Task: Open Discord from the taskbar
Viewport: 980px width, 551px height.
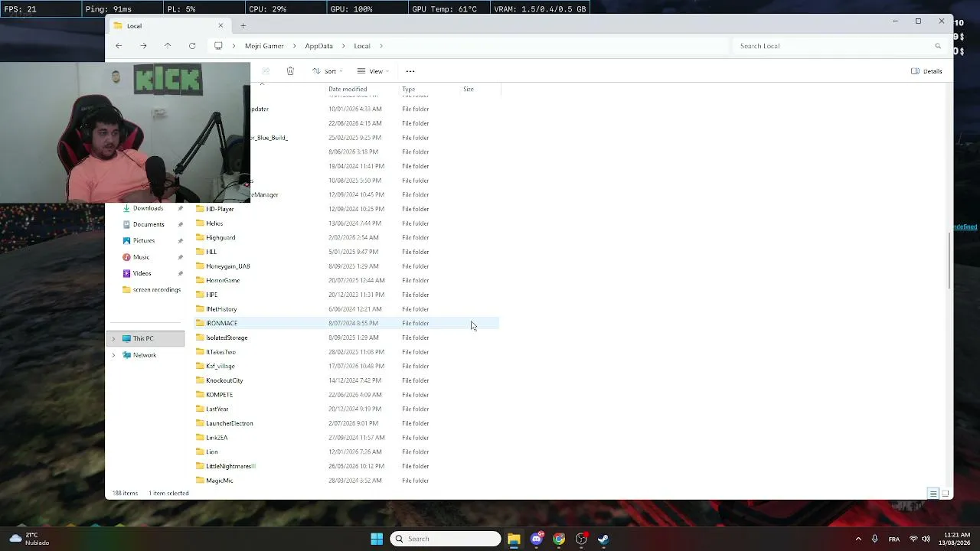Action: click(x=537, y=539)
